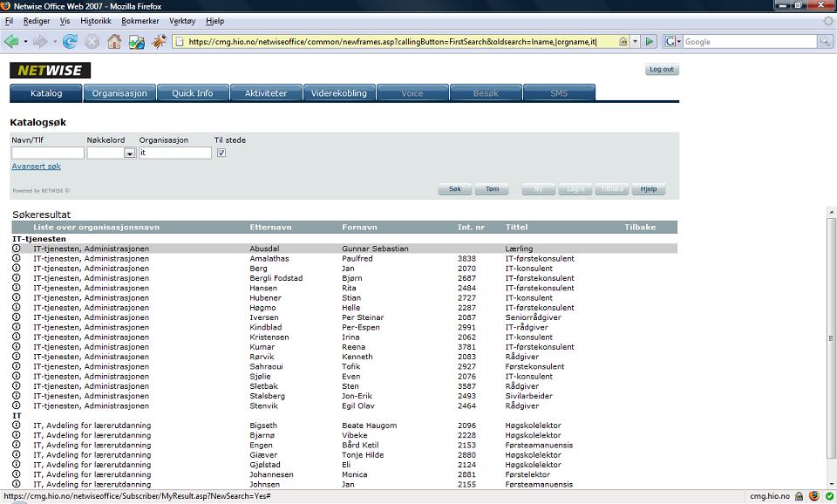The image size is (837, 504).
Task: Focus the Navn/Tlf input field
Action: pos(48,153)
